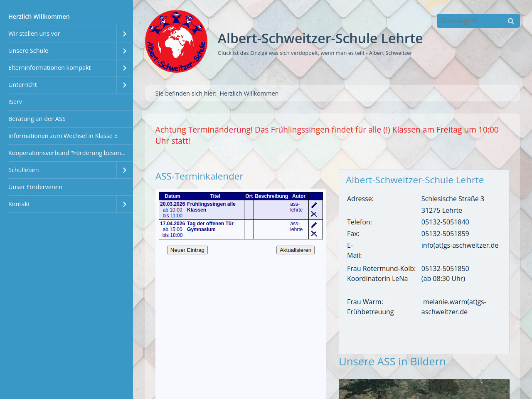Focus the Suchbegriff search field
The height and width of the screenshot is (399, 532).
coord(470,21)
